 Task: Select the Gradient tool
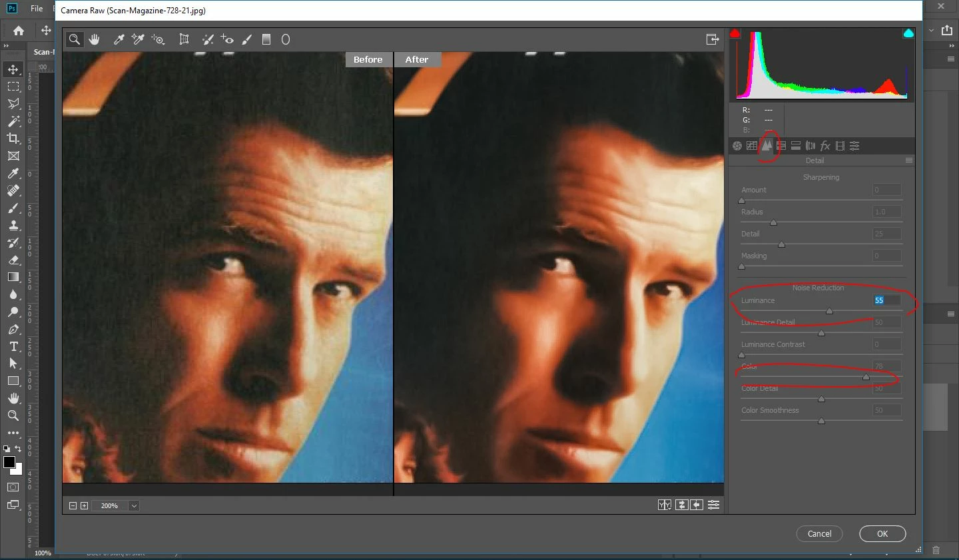pos(13,277)
